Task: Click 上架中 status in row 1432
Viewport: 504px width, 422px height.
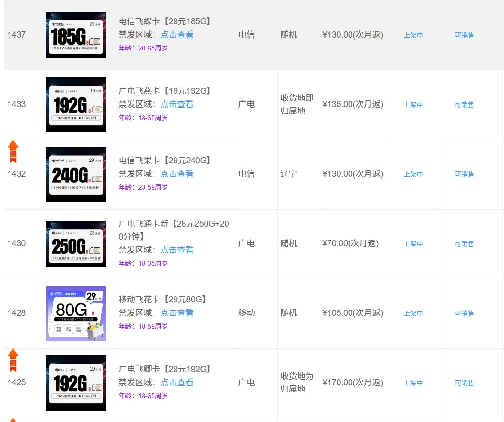Action: [x=413, y=174]
